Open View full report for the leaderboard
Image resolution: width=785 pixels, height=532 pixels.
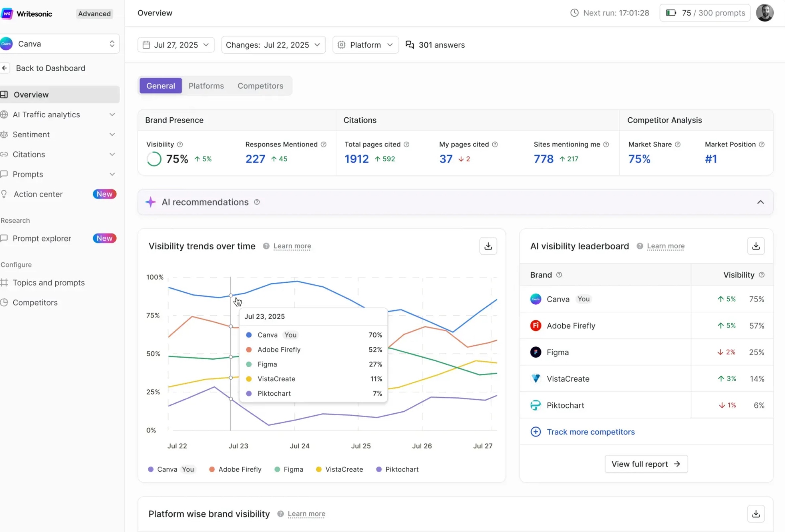click(x=646, y=464)
